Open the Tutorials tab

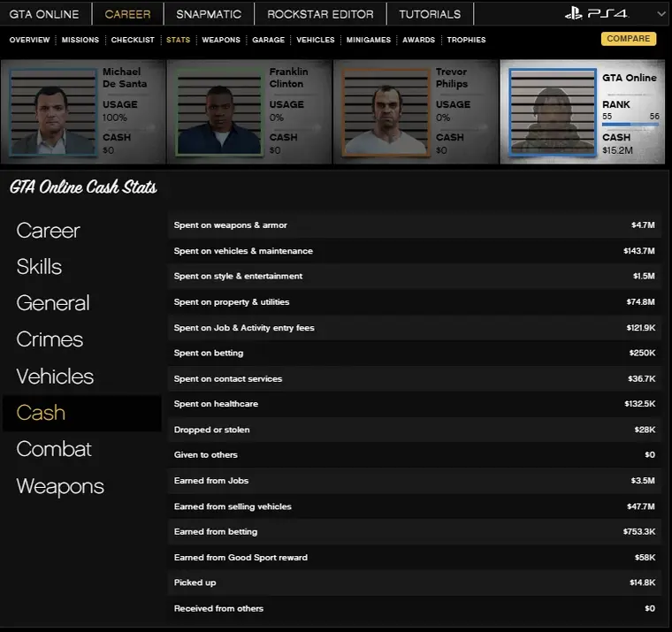(x=430, y=14)
